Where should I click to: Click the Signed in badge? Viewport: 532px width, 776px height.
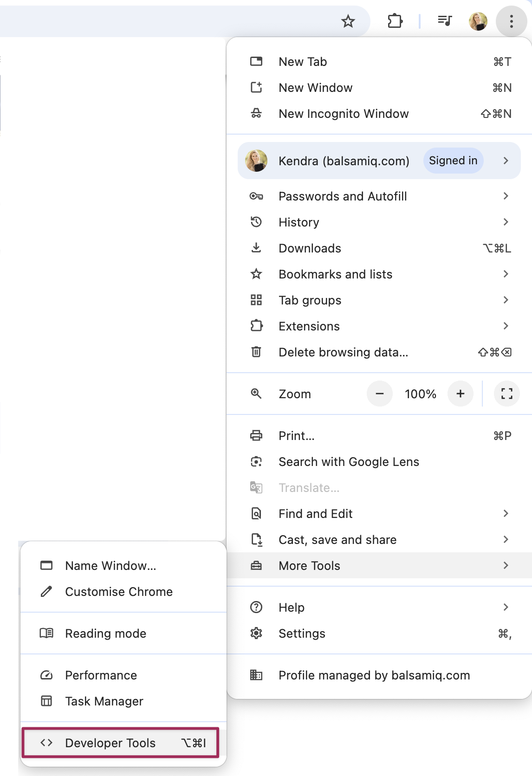tap(453, 161)
